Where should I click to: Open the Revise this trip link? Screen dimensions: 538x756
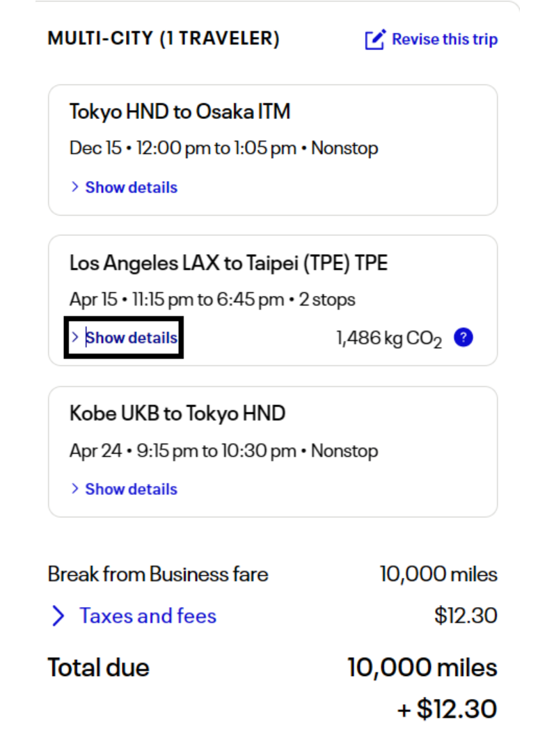click(444, 40)
